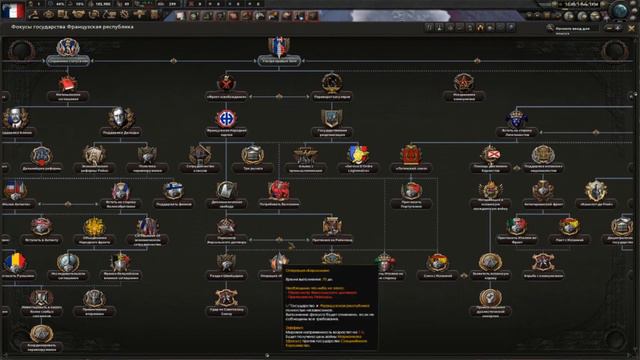
Task: Select the focus «Вступить в Антанту»
Action: coord(41,231)
